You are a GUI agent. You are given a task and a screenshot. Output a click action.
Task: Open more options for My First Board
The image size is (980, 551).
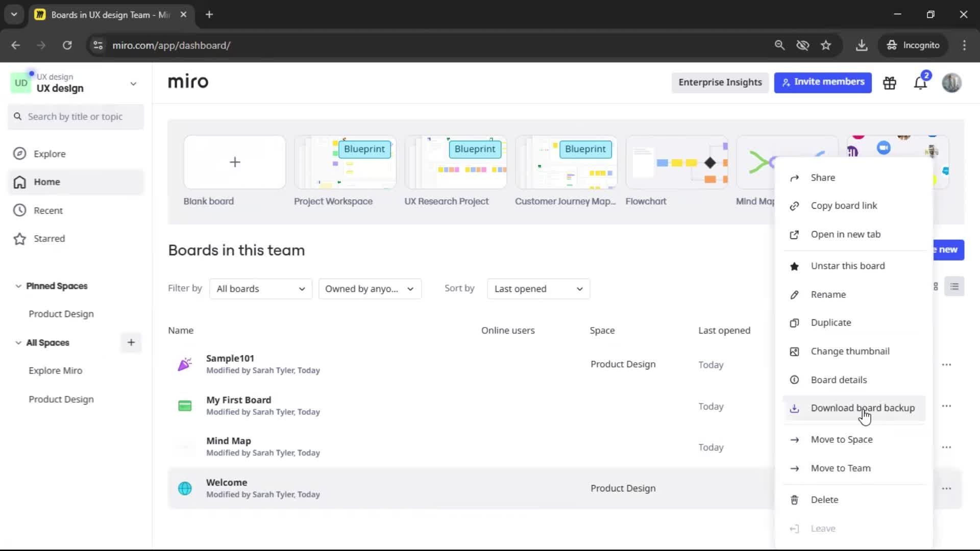point(946,406)
